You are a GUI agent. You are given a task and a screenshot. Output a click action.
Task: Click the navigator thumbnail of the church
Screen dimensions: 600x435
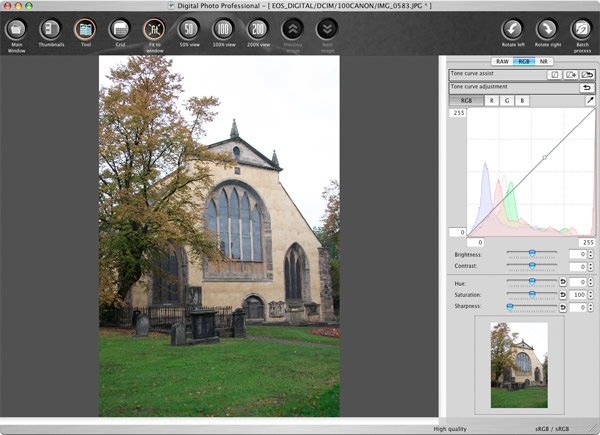519,365
